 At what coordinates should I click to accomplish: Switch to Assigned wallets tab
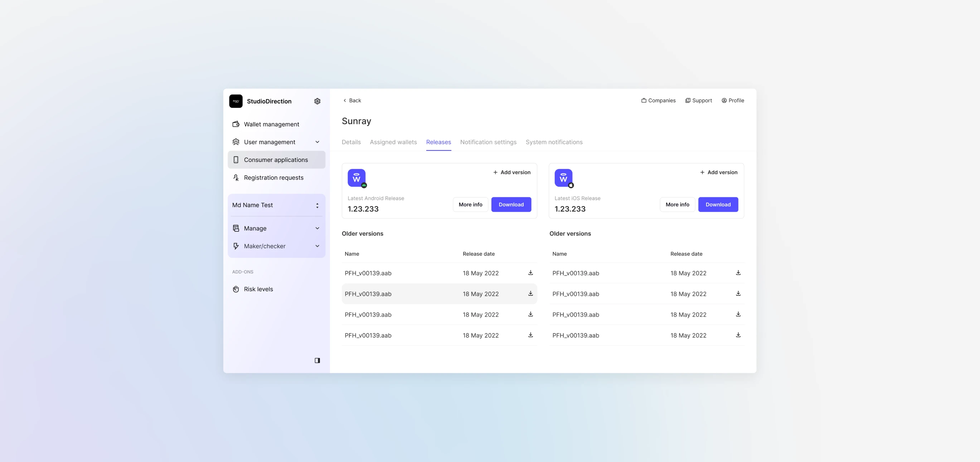[x=393, y=142]
